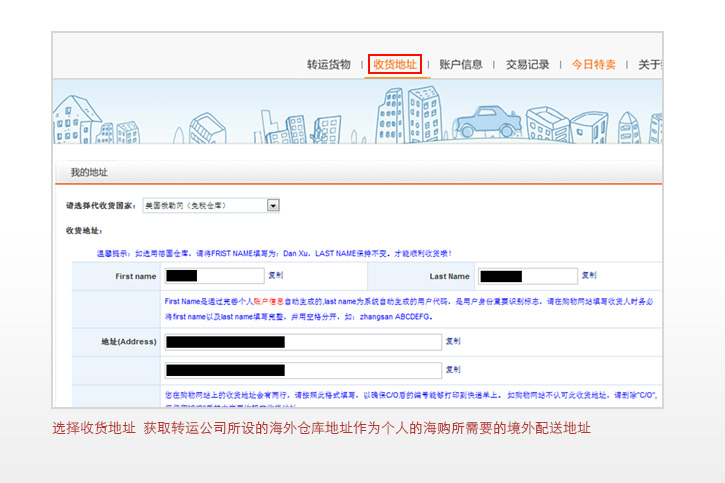Select the highlighted 收货地址 tab
Viewport: 725px width, 483px height.
pyautogui.click(x=394, y=65)
